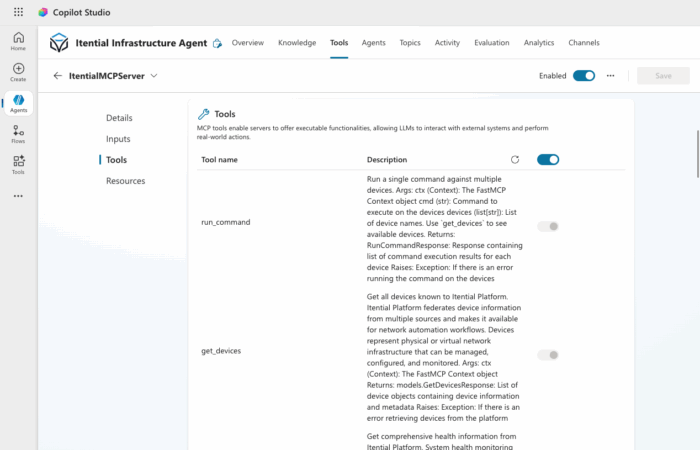Click the run_command tool name

click(225, 222)
